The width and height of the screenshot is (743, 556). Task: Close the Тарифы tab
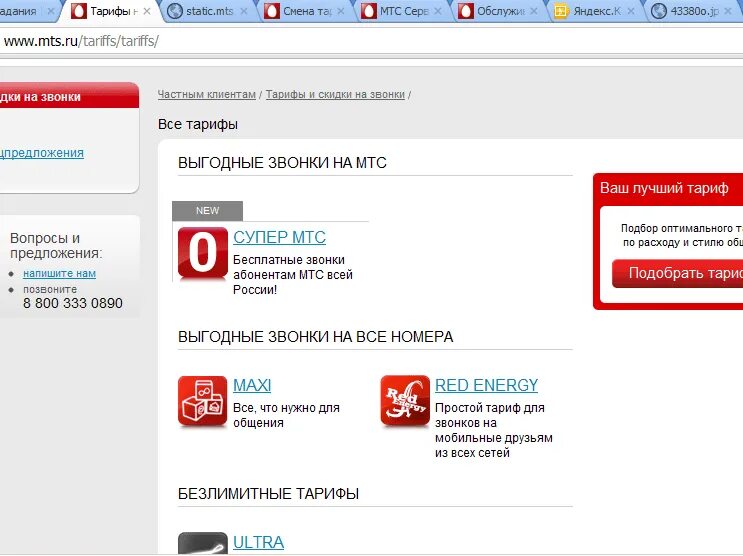point(147,11)
